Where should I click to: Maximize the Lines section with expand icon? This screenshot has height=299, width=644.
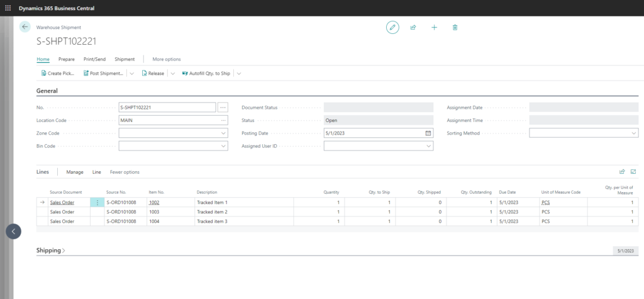coord(633,171)
